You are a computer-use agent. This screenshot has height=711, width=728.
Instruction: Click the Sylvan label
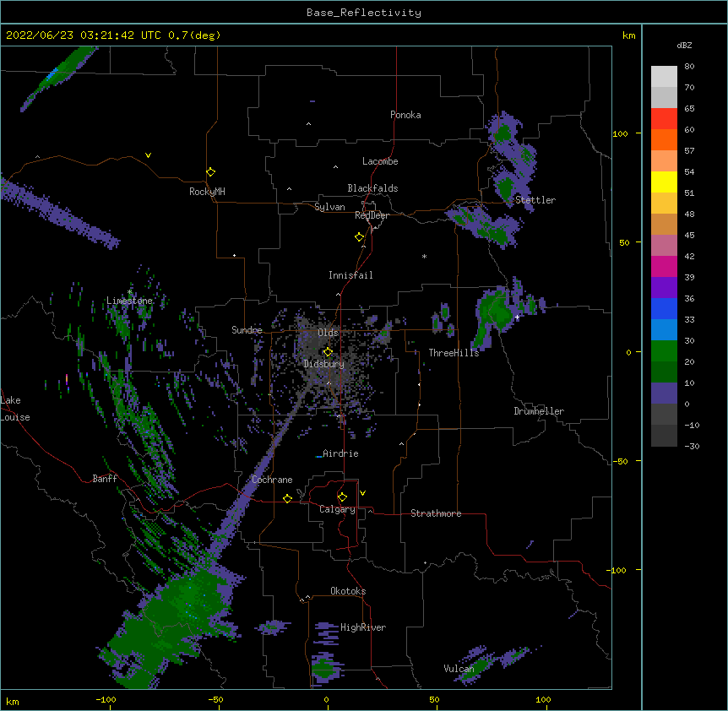329,207
